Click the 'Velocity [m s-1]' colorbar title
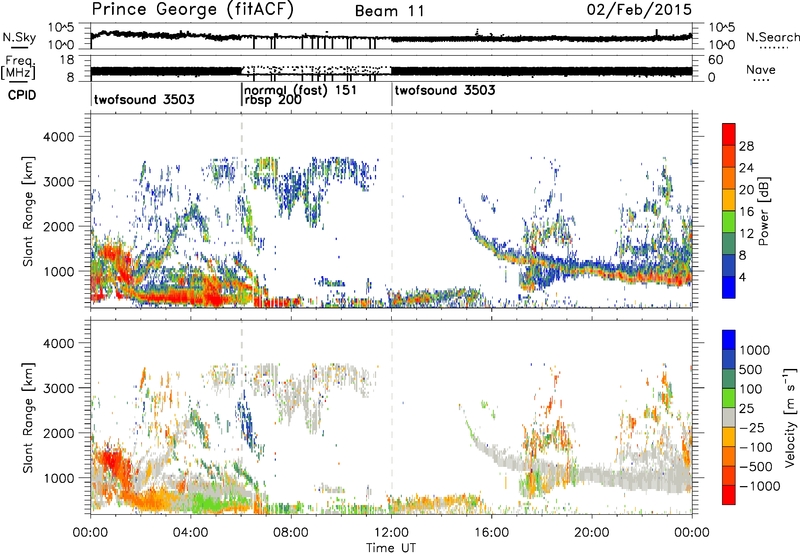The width and height of the screenshot is (800, 554). (x=790, y=417)
